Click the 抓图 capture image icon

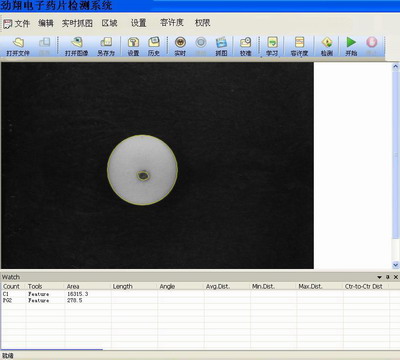point(221,46)
